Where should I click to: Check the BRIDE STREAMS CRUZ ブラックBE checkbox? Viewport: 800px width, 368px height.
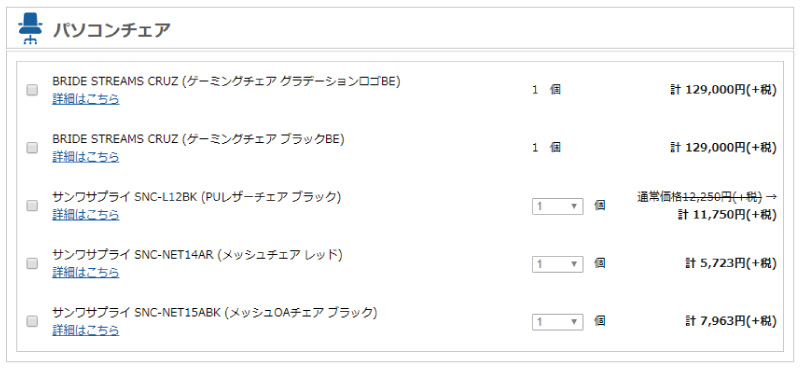(x=32, y=148)
